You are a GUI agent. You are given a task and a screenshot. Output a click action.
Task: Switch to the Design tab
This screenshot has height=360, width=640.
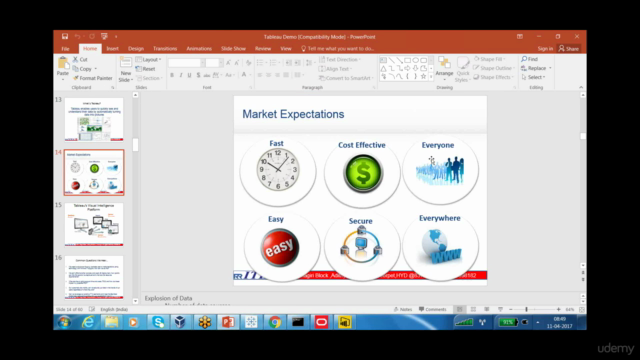pyautogui.click(x=136, y=49)
